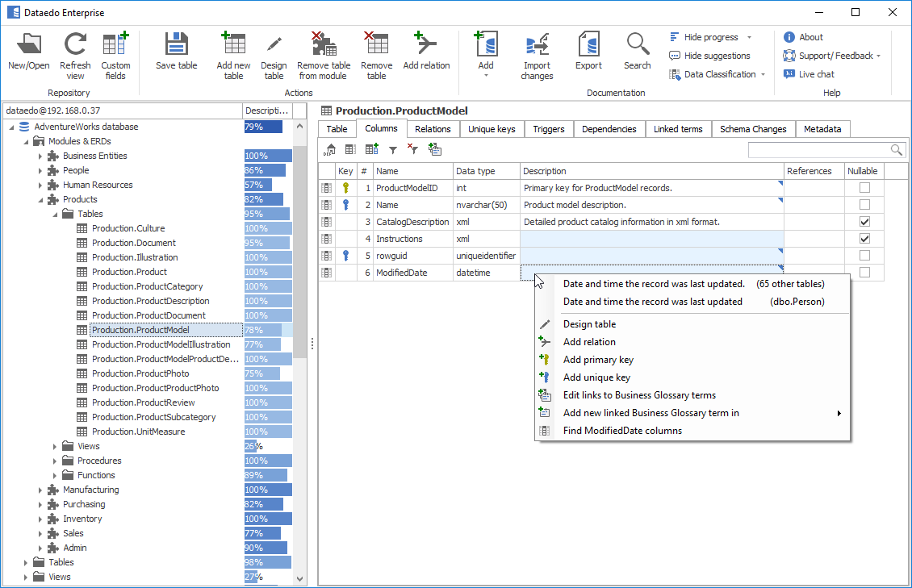Expand the Manufacturing module node
Viewport: 912px width, 588px height.
click(40, 490)
